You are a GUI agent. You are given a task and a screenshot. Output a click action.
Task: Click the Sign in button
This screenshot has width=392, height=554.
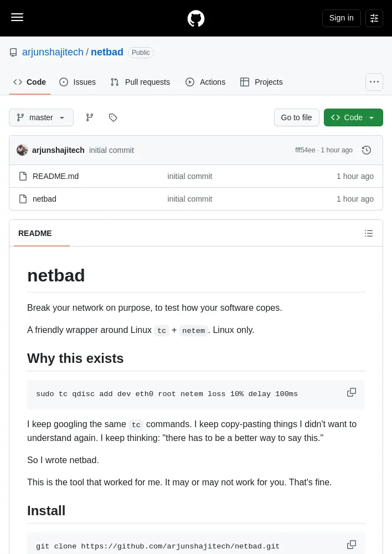(x=341, y=18)
